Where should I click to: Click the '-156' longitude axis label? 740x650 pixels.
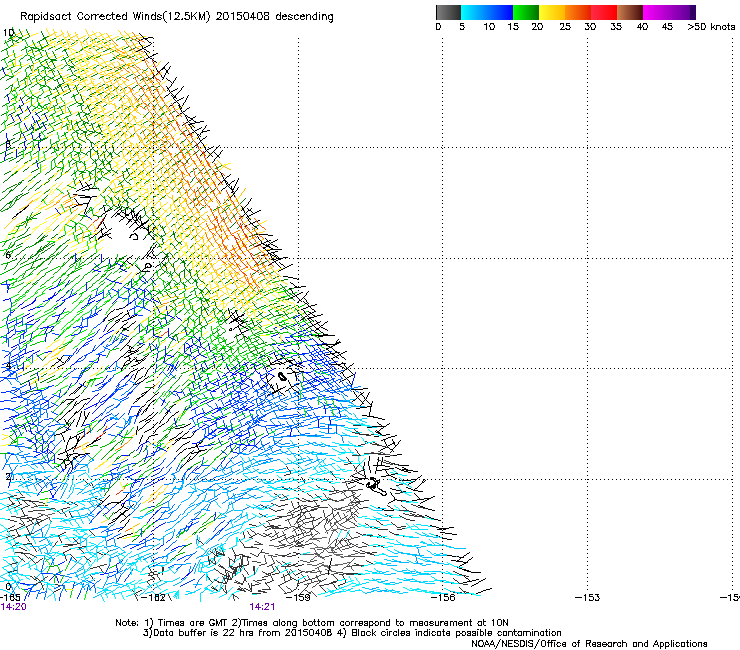pos(443,598)
